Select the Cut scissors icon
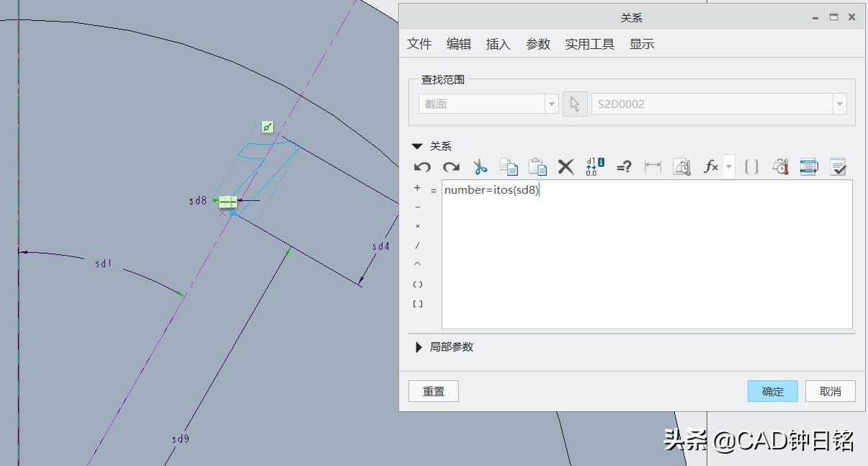The height and width of the screenshot is (466, 868). click(x=480, y=166)
